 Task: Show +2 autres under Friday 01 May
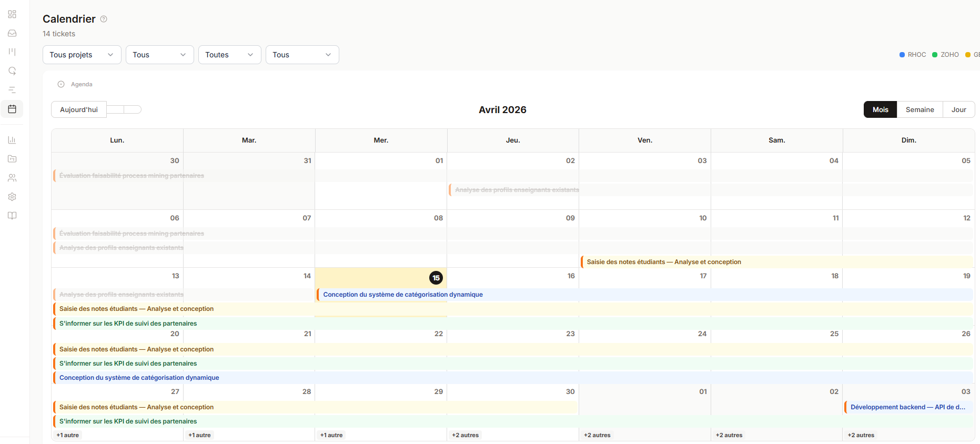pos(598,435)
